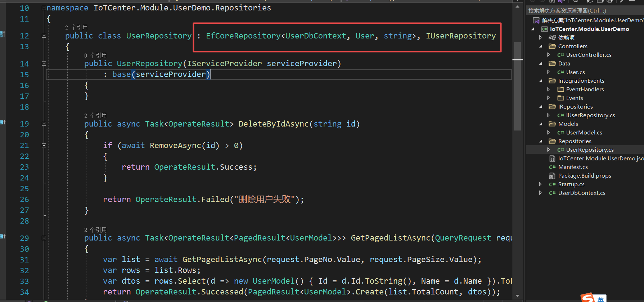644x302 pixels.
Task: Open the '2 个引用' CodeLens above DeleteByIdAsync
Action: tap(95, 115)
